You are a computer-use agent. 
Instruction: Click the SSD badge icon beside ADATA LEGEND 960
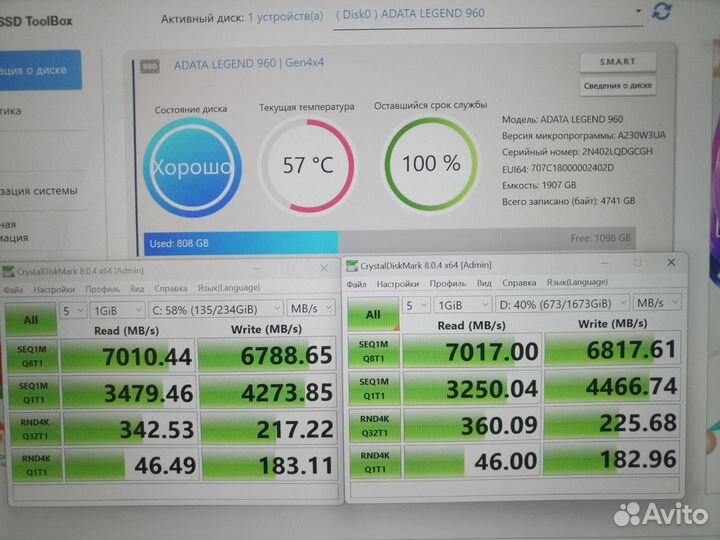pos(150,66)
